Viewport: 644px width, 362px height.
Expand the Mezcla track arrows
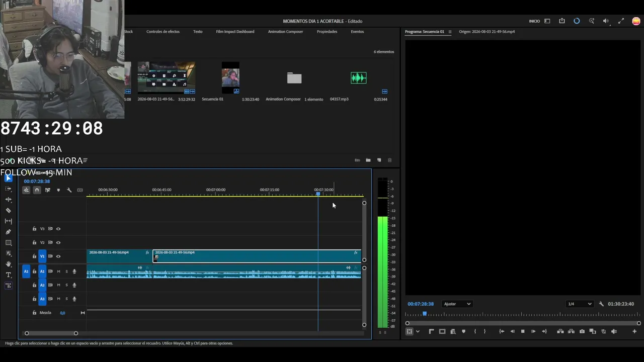tap(83, 313)
